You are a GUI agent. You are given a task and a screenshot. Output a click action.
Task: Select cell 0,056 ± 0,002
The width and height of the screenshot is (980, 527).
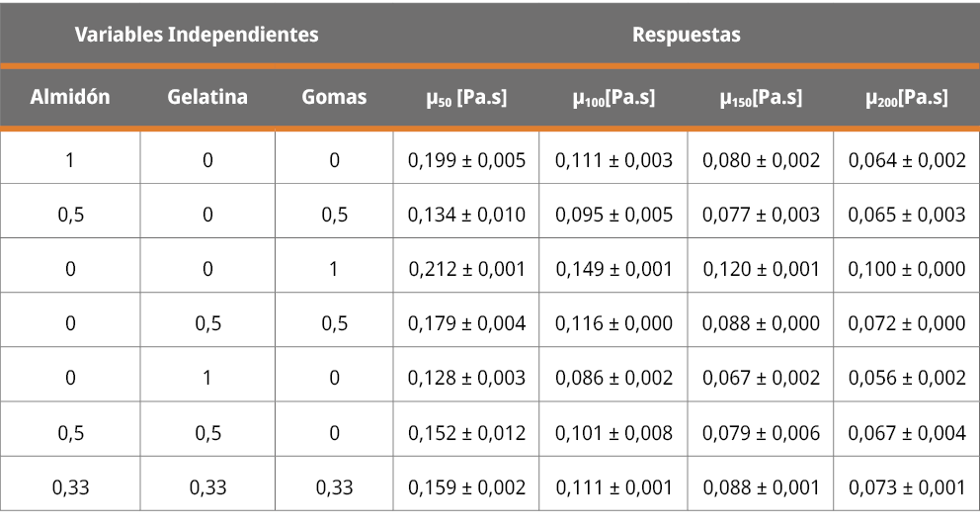906,378
